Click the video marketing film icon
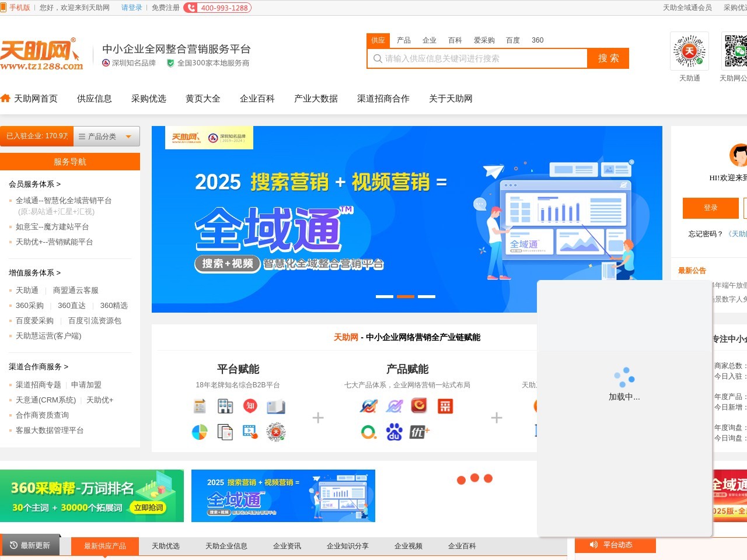 coord(249,431)
